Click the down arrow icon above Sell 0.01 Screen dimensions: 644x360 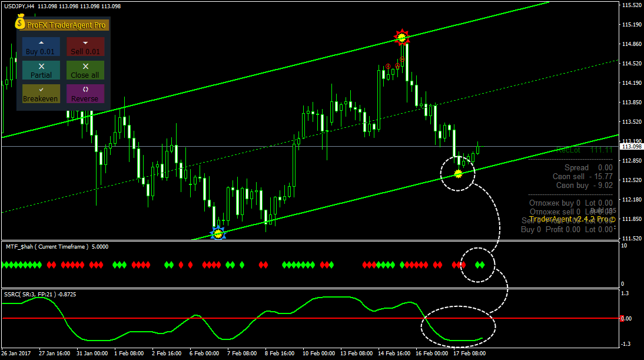point(85,42)
